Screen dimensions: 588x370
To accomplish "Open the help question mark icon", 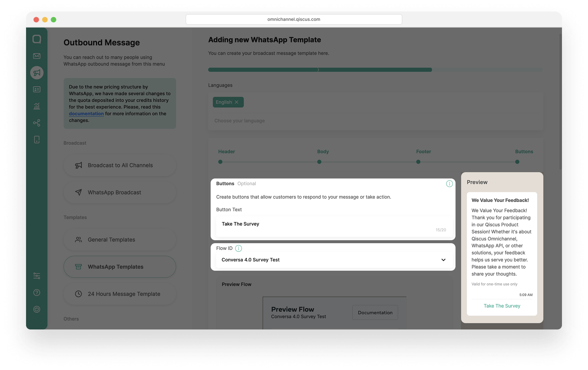I will (37, 293).
